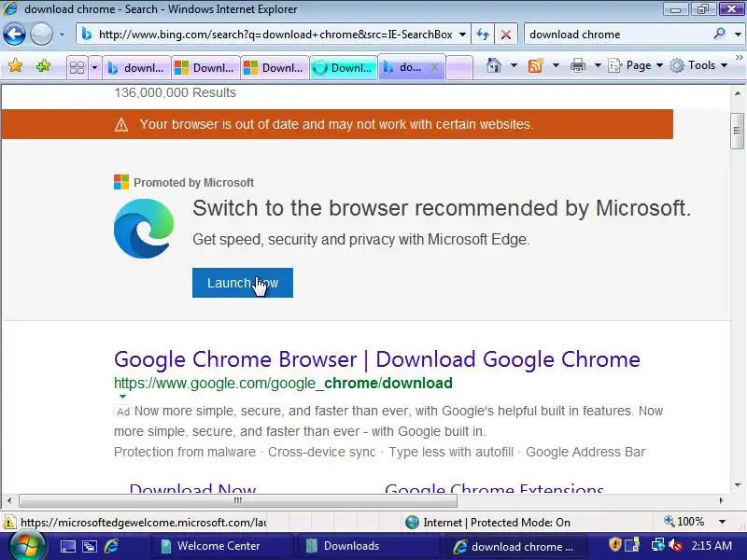Go back with the Back arrow button
Viewport: 747px width, 560px height.
[14, 35]
